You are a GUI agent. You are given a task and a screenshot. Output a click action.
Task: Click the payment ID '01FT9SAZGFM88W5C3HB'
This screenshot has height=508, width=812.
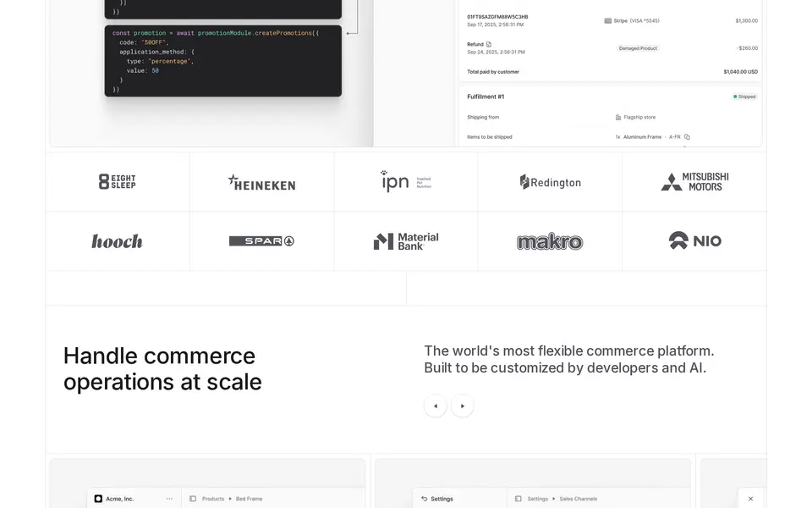(497, 17)
